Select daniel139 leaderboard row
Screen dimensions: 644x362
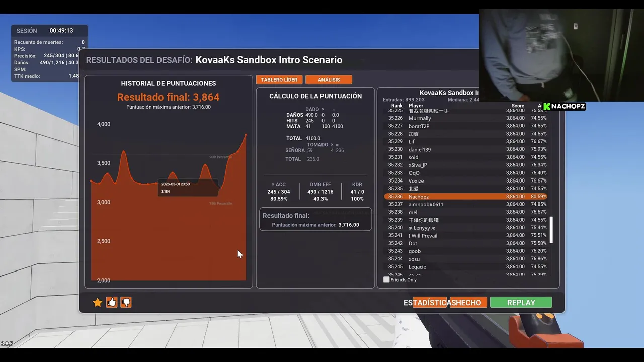tap(466, 149)
